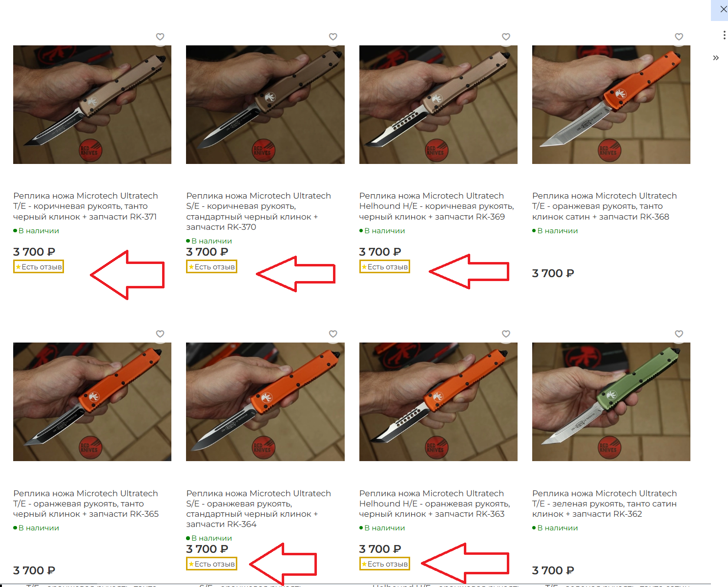Screen dimensions: 728x587
Task: Expand the side panel double chevron
Action: [x=716, y=58]
